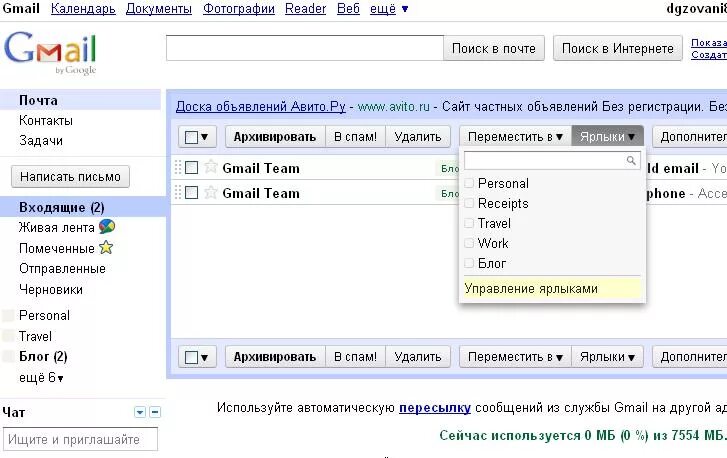Open Отправленные folder

coord(62,268)
